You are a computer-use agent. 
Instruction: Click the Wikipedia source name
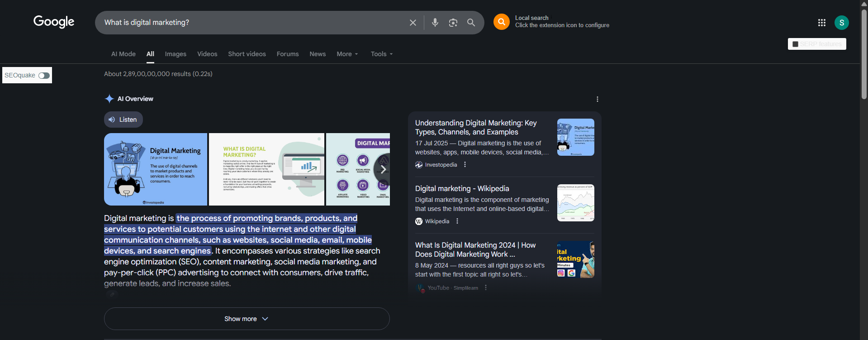437,221
